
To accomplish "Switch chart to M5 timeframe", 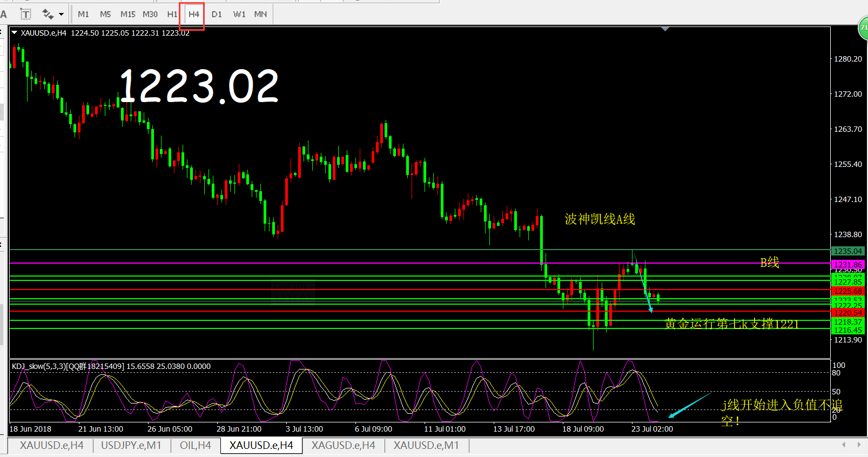I will coord(105,14).
